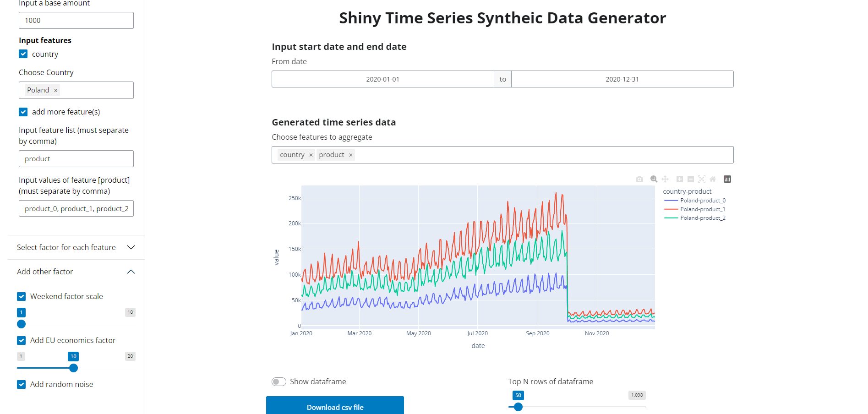
Task: Disable the Weekend factor scale checkbox
Action: [x=21, y=296]
